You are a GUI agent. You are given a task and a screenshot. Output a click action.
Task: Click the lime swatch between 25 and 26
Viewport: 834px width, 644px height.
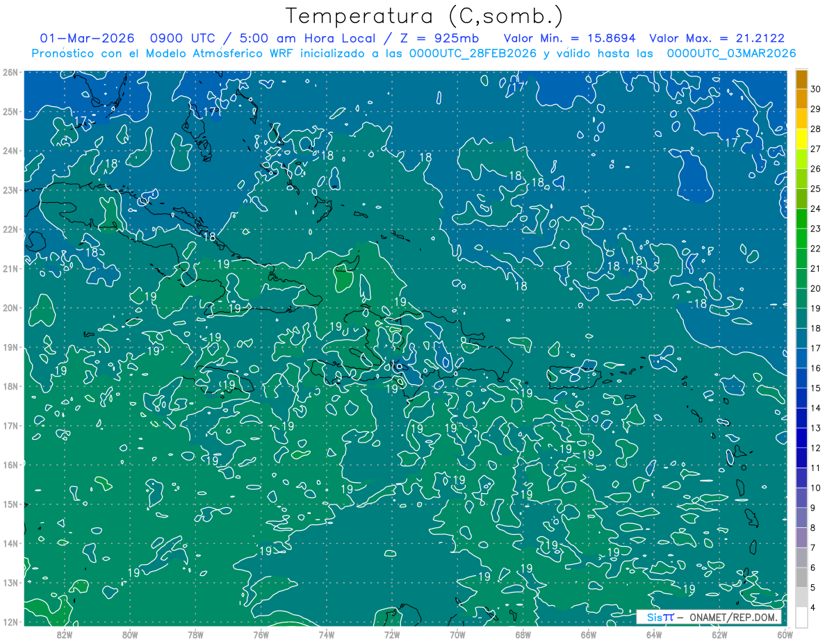tap(801, 179)
